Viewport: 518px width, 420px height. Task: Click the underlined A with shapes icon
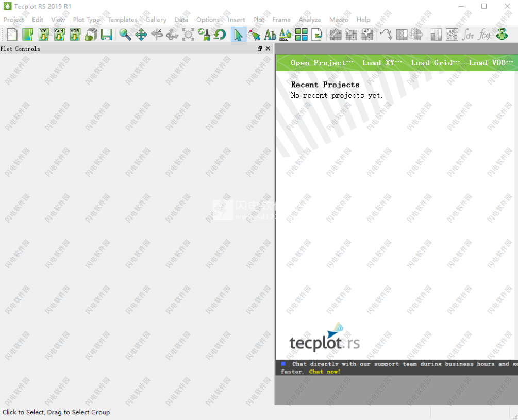point(286,35)
